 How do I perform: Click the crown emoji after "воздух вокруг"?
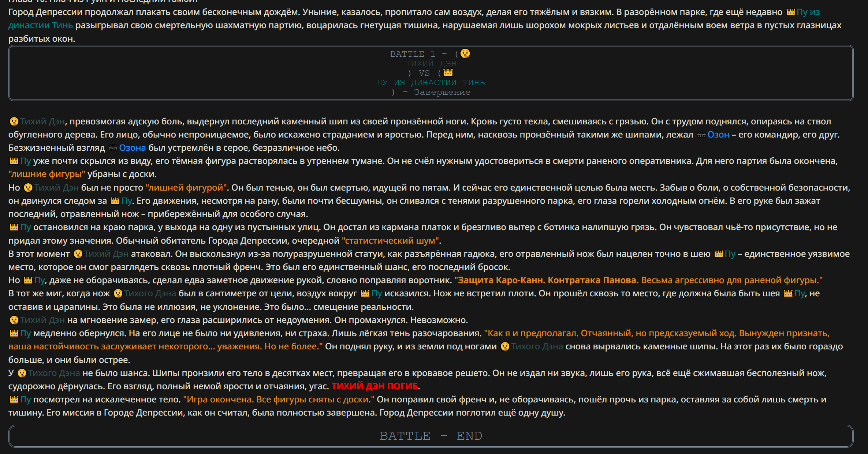tap(365, 293)
